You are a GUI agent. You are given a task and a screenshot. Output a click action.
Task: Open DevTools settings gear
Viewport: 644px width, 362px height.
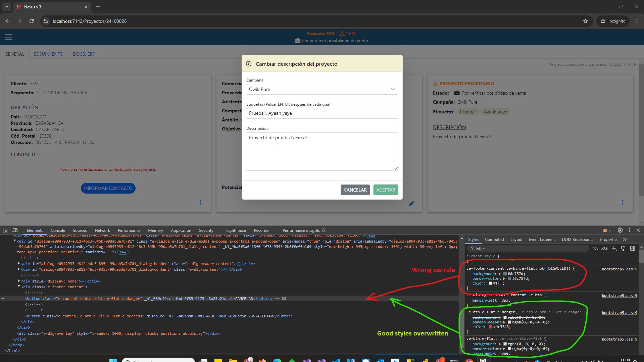click(620, 230)
